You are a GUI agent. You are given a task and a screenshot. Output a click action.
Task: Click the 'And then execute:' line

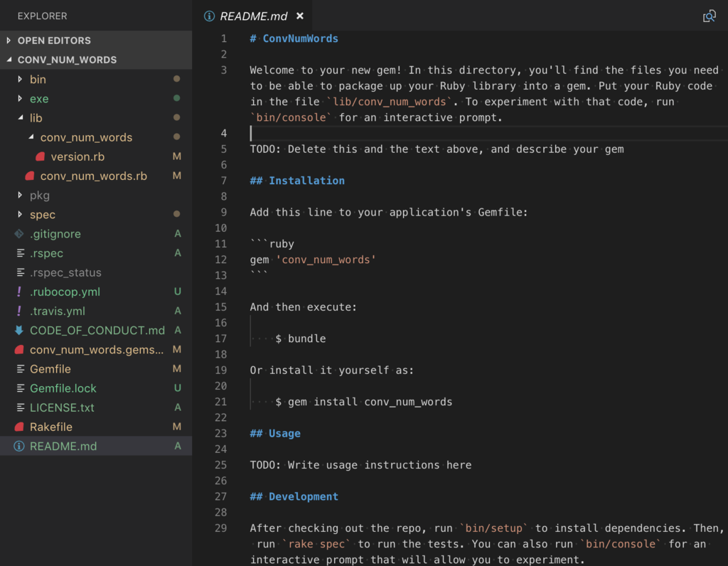coord(303,307)
